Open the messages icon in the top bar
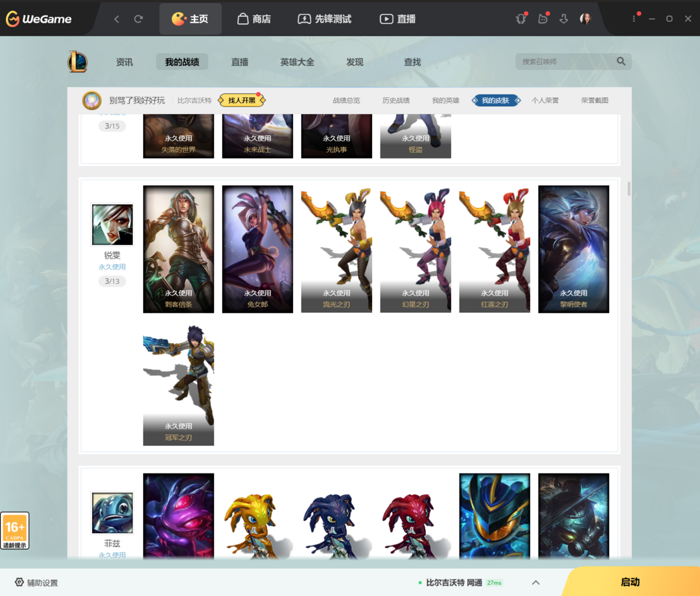Screen dimensions: 700x596 pyautogui.click(x=543, y=19)
